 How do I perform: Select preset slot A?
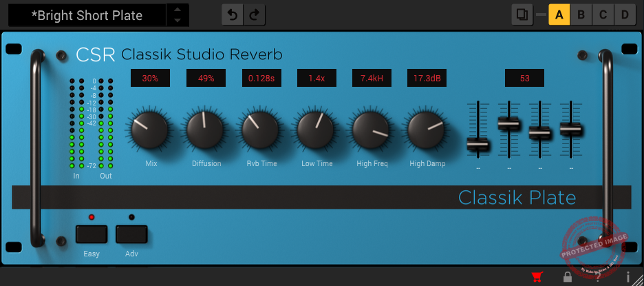[x=559, y=14]
